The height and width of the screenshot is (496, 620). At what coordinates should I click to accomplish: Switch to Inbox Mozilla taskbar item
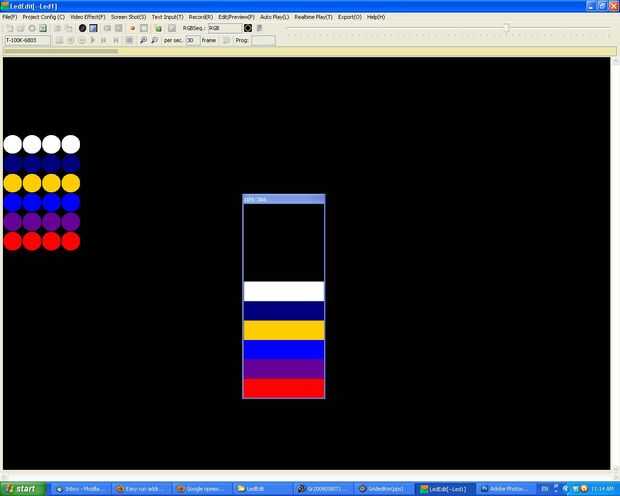pos(81,489)
